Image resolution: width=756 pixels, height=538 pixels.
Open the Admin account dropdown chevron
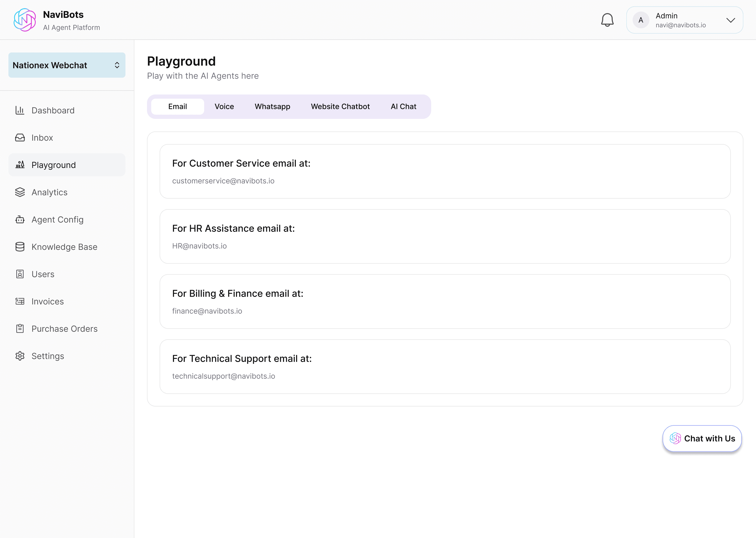click(x=731, y=20)
